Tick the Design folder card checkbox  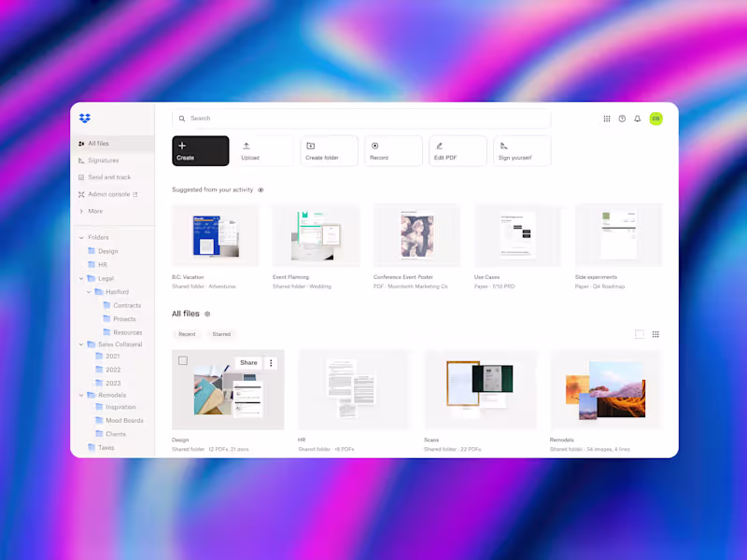(183, 360)
